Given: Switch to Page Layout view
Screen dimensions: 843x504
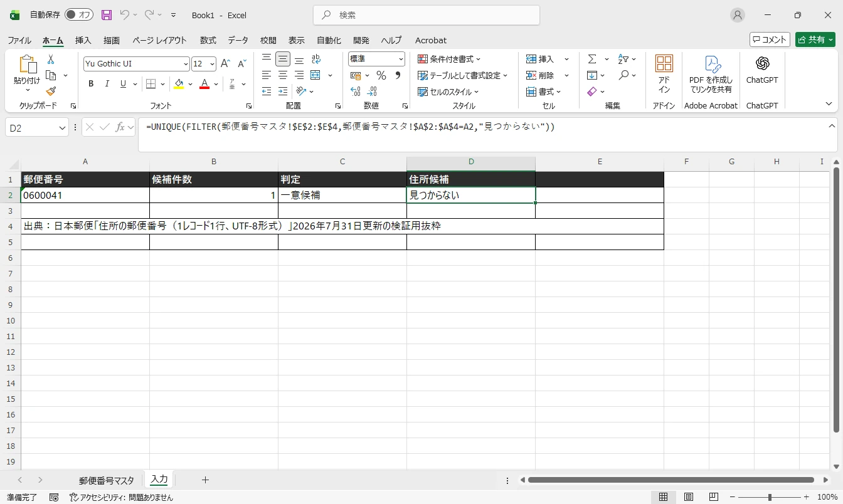Looking at the screenshot, I should point(689,497).
